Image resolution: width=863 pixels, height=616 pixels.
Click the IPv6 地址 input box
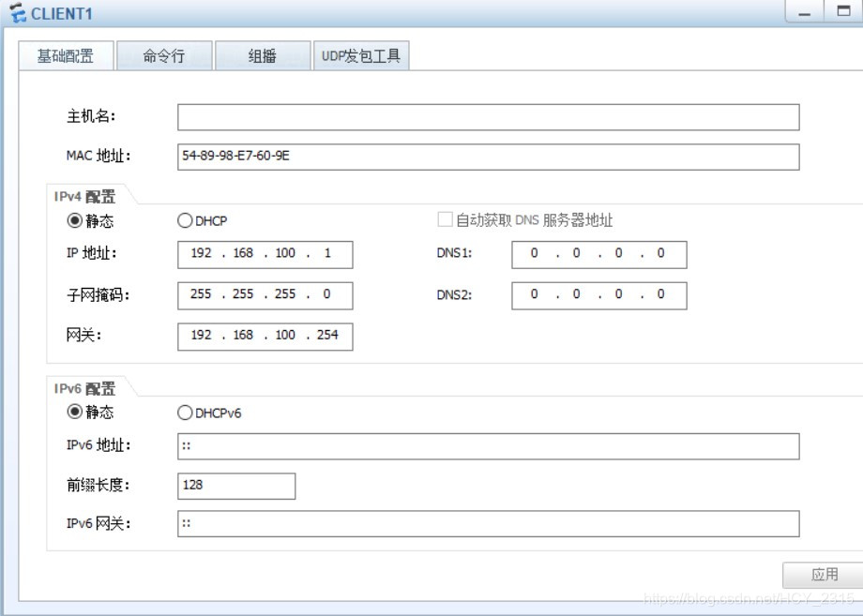[x=488, y=446]
